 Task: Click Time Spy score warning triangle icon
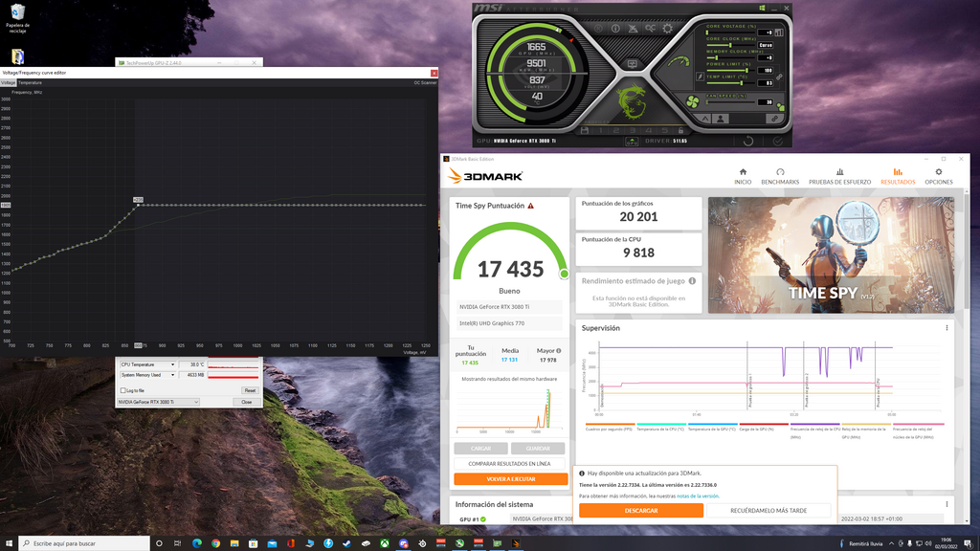(x=530, y=206)
